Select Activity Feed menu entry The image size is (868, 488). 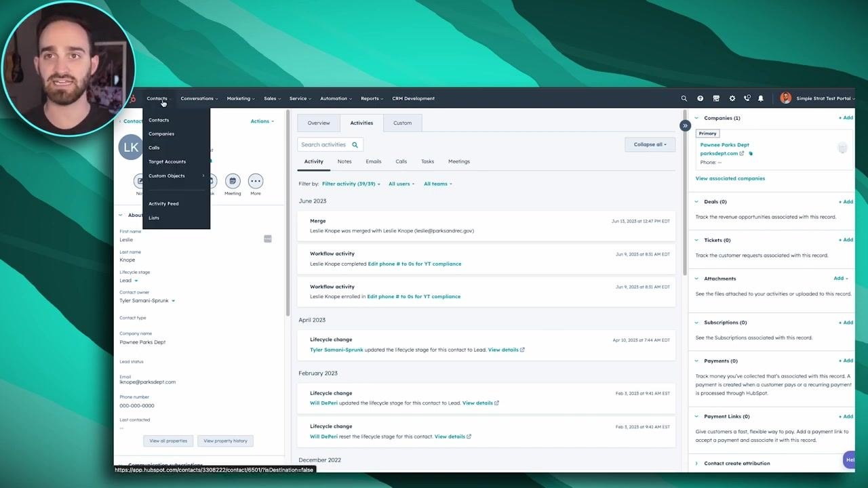(x=163, y=204)
